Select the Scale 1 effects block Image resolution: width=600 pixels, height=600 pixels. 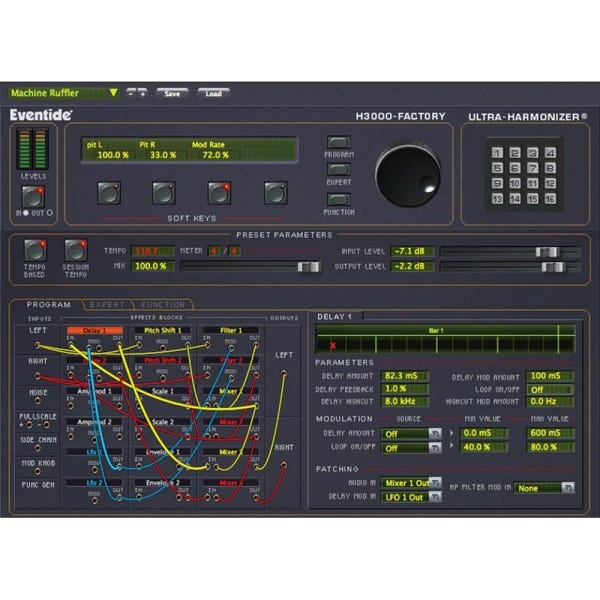(x=163, y=391)
